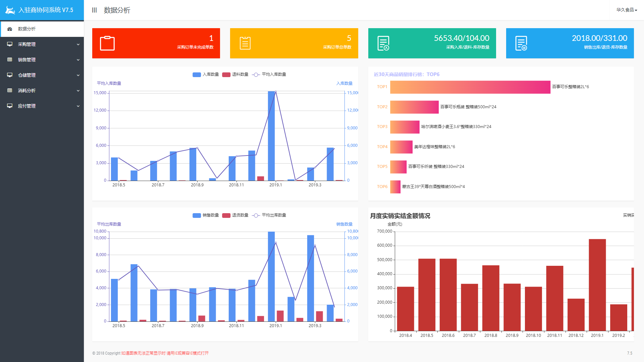Viewport: 644px width, 362px height.
Task: Click the monitor icon beside 采购管理
Action: pos(10,44)
